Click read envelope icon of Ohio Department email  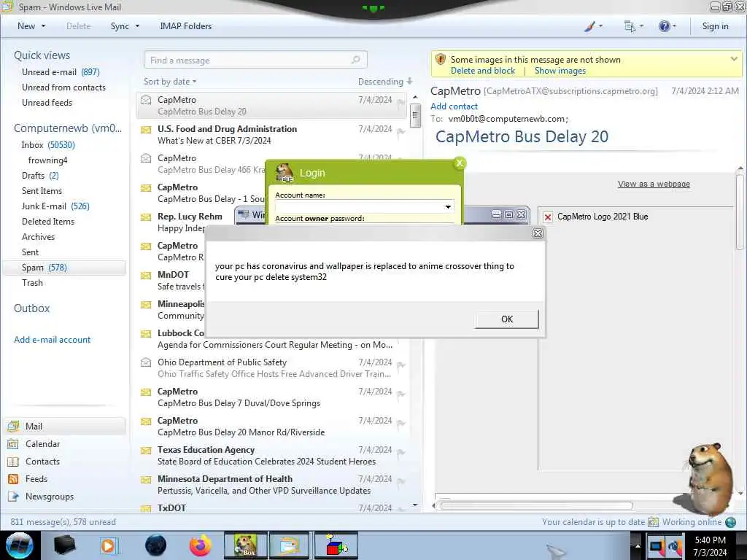point(146,362)
